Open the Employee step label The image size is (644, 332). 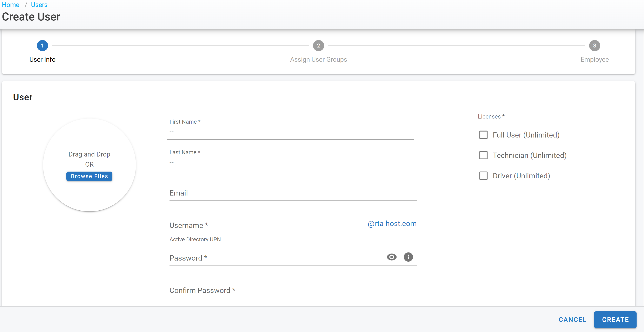594,60
